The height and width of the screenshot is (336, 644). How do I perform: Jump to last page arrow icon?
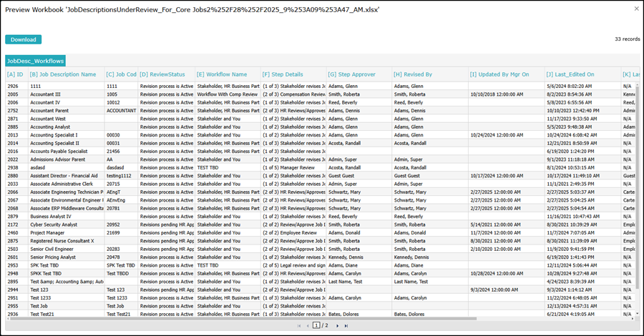click(346, 326)
